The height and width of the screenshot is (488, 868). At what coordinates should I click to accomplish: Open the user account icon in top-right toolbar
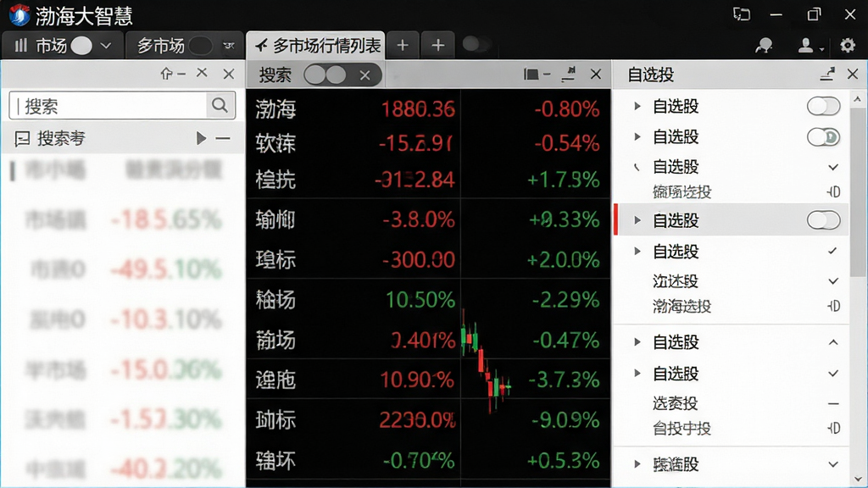806,46
